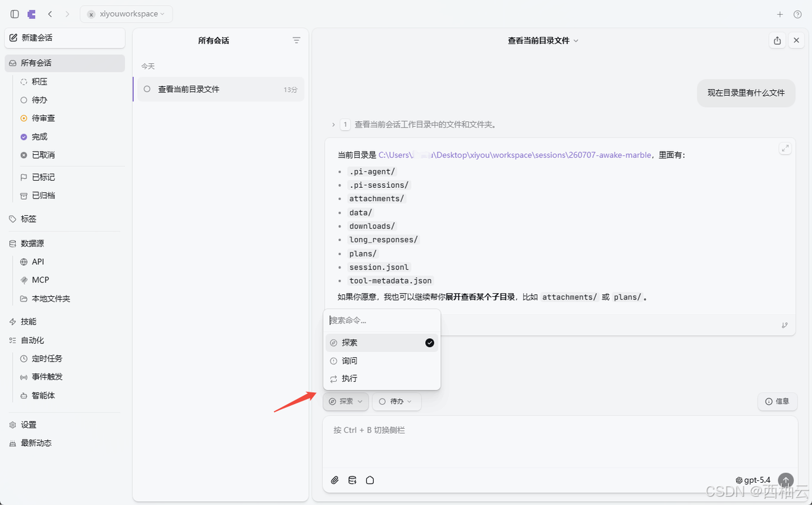Screen dimensions: 812x505
Task: Close the conversation panel with X
Action: [796, 41]
